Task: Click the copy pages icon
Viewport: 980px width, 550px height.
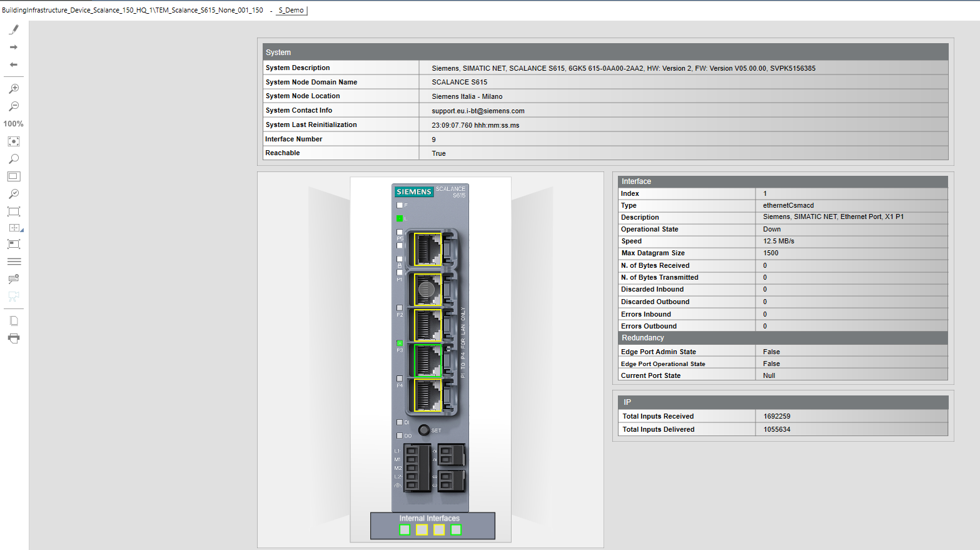Action: 14,320
